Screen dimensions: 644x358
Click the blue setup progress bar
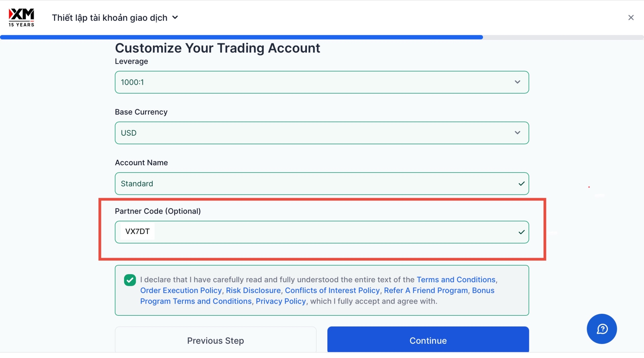point(241,37)
